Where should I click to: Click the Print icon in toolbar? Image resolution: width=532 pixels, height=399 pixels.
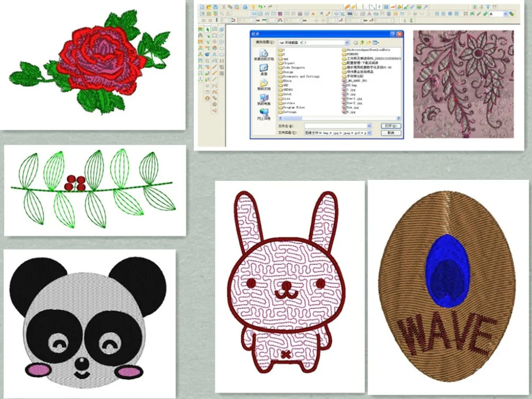(245, 7)
